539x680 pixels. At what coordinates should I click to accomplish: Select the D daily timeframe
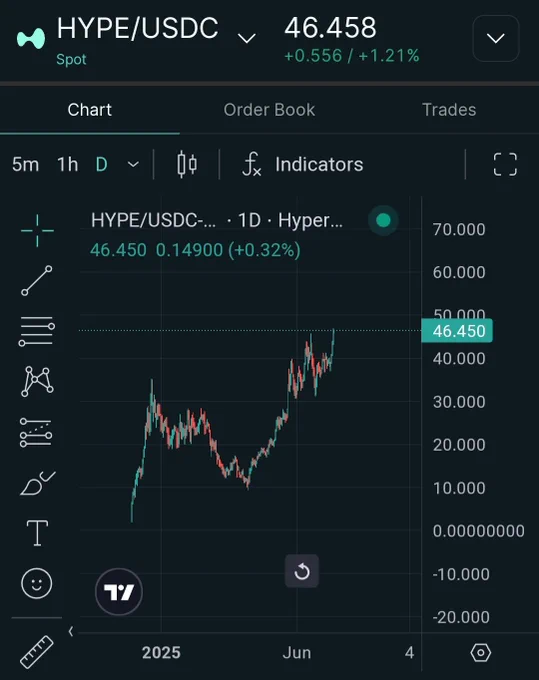(101, 165)
